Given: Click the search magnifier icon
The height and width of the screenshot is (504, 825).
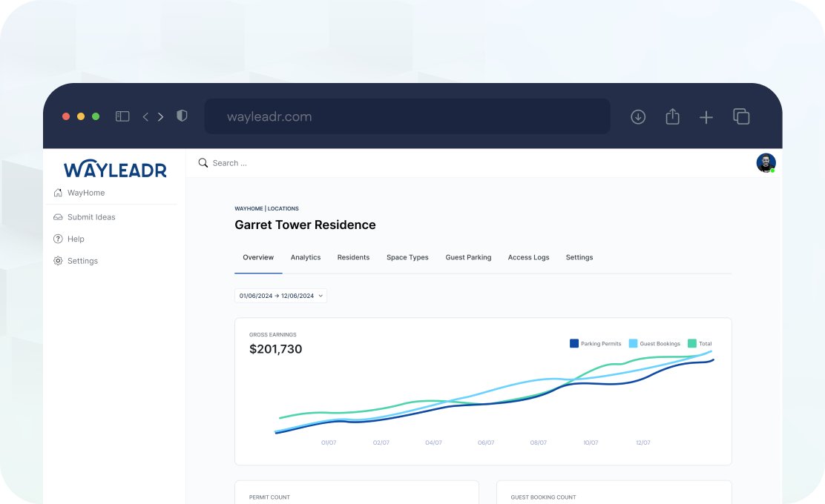Looking at the screenshot, I should tap(203, 162).
